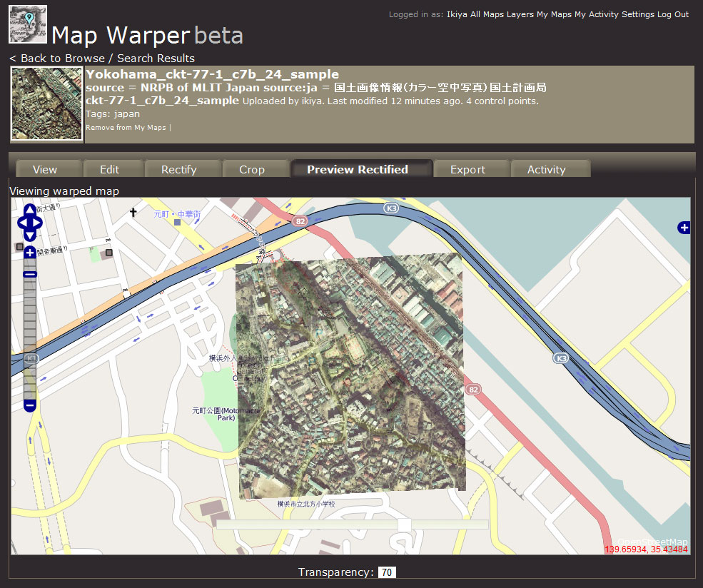The width and height of the screenshot is (703, 588).
Task: Click the Map Warper logo image
Action: click(x=28, y=24)
